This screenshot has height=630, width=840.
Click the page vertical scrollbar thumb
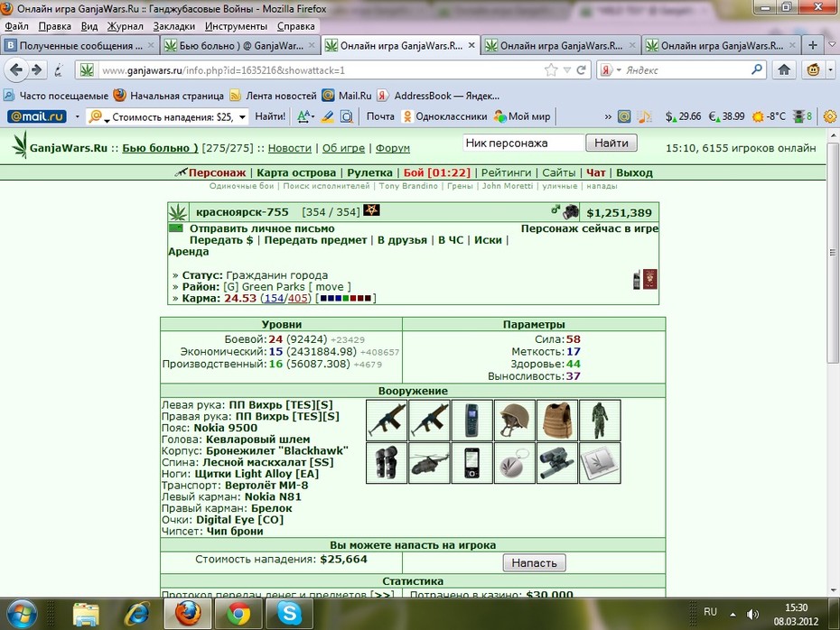[833, 252]
